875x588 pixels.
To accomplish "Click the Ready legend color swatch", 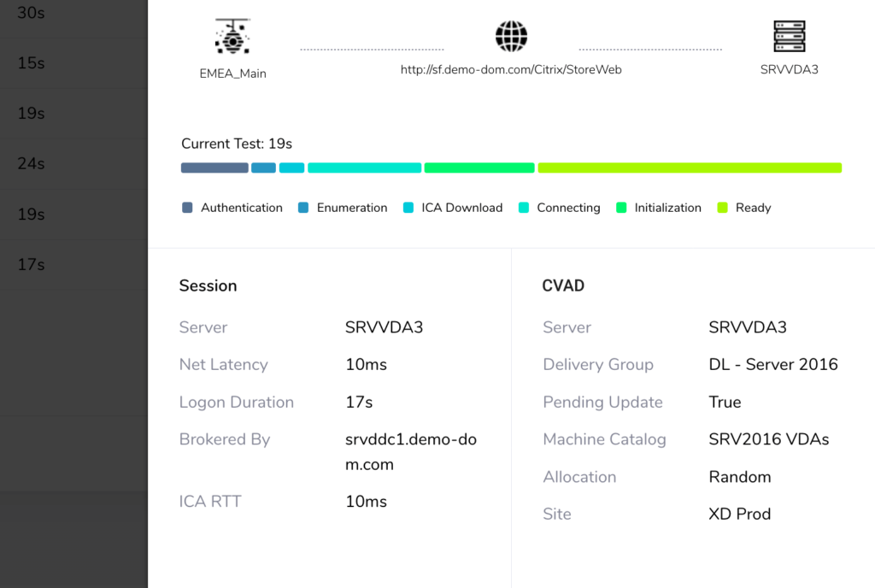I will pyautogui.click(x=722, y=208).
